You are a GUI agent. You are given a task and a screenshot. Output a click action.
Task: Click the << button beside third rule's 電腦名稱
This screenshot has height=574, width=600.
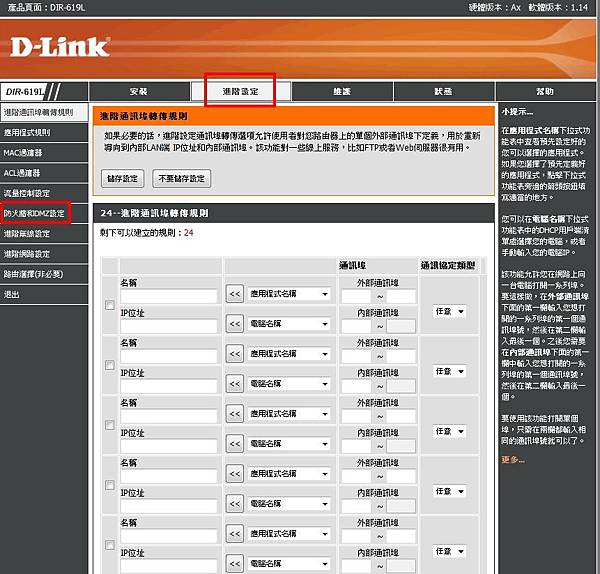coord(235,444)
